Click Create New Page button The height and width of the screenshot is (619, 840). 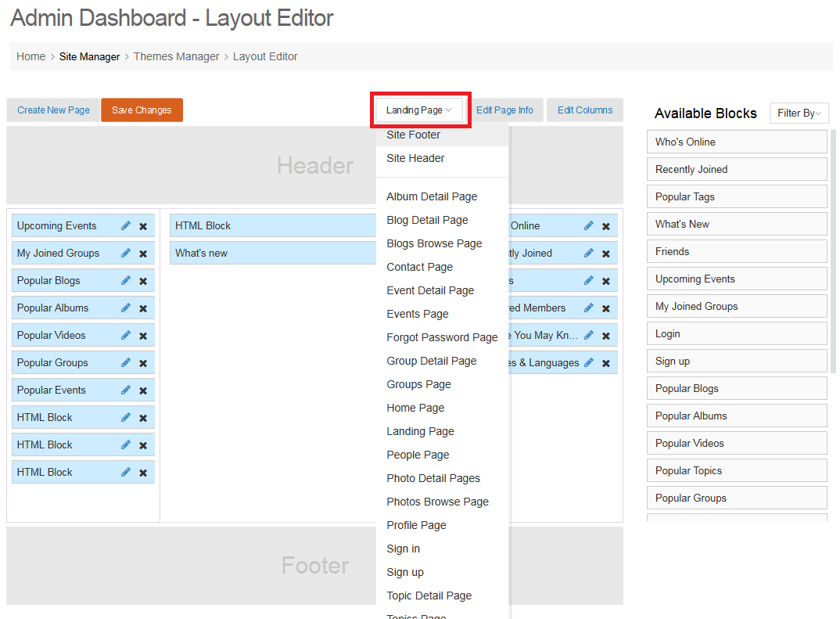[x=53, y=110]
